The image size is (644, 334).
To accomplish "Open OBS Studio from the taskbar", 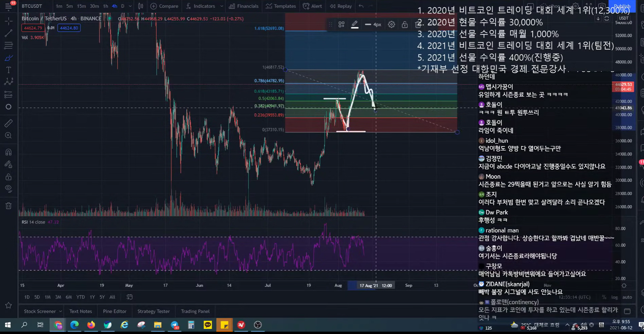I will [x=258, y=325].
